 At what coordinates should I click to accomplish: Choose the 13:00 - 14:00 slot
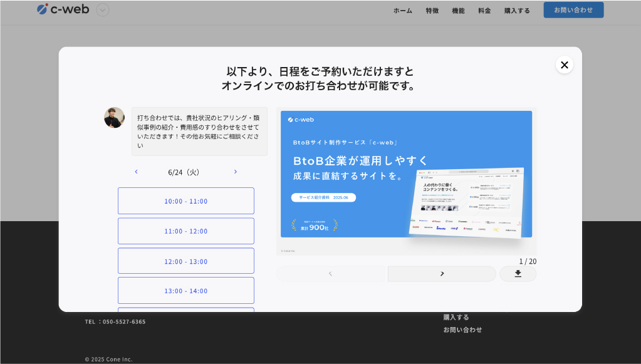pyautogui.click(x=185, y=291)
